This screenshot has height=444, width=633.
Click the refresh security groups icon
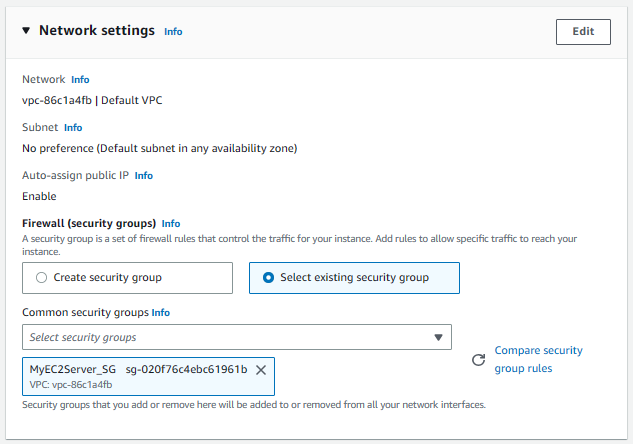pyautogui.click(x=478, y=360)
